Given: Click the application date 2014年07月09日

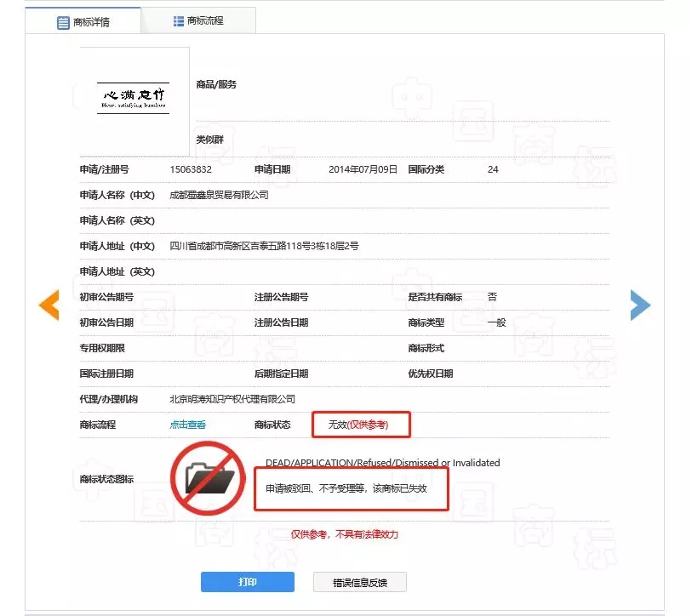Looking at the screenshot, I should pos(363,169).
